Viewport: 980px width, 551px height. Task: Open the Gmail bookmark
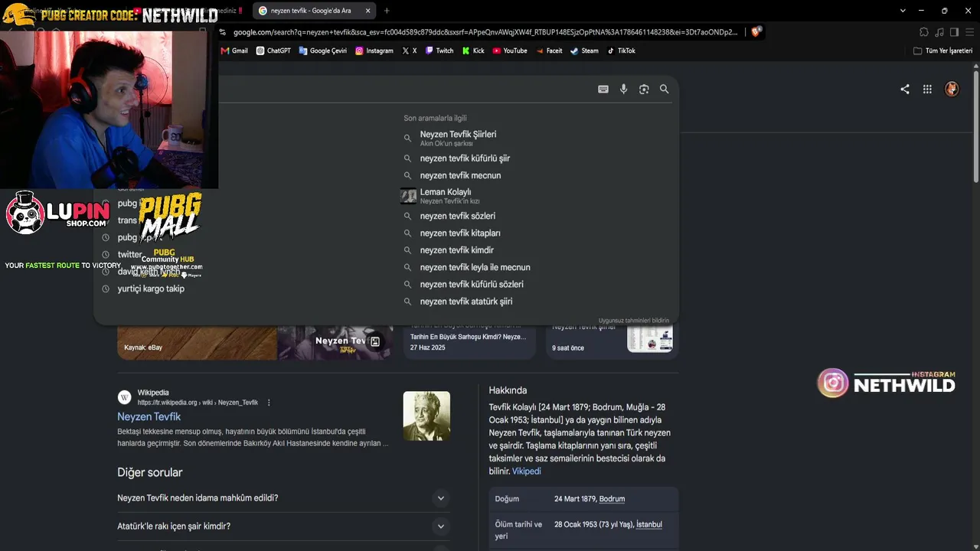coord(234,51)
